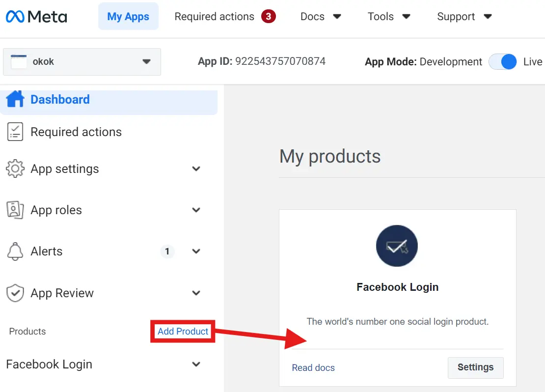Open the Tools dropdown menu

(x=389, y=16)
